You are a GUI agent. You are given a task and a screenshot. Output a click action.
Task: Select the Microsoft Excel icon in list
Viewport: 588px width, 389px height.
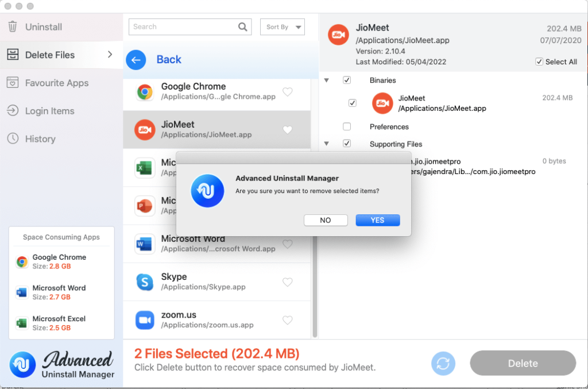point(145,168)
